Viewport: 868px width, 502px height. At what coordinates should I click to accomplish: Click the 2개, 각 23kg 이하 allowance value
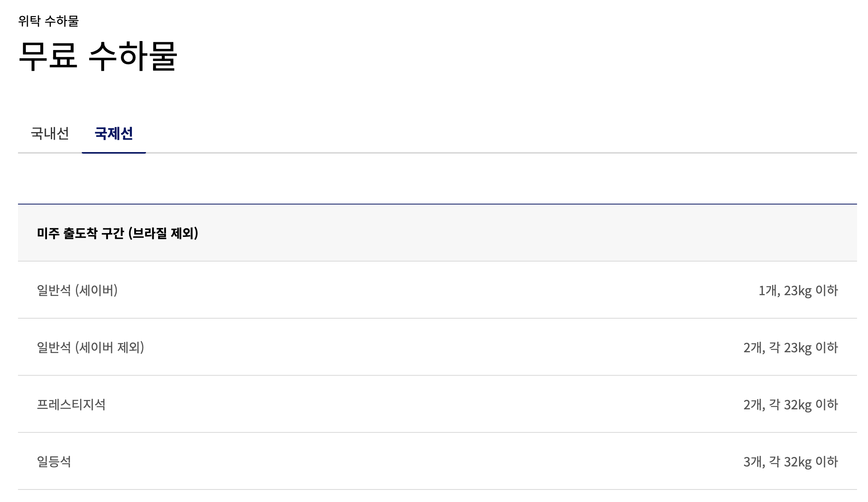791,348
